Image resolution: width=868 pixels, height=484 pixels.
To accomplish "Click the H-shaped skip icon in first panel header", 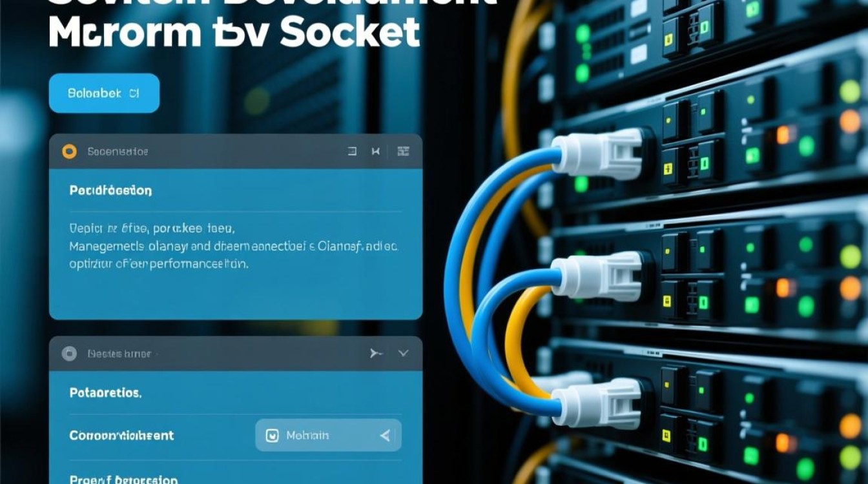I will [375, 152].
